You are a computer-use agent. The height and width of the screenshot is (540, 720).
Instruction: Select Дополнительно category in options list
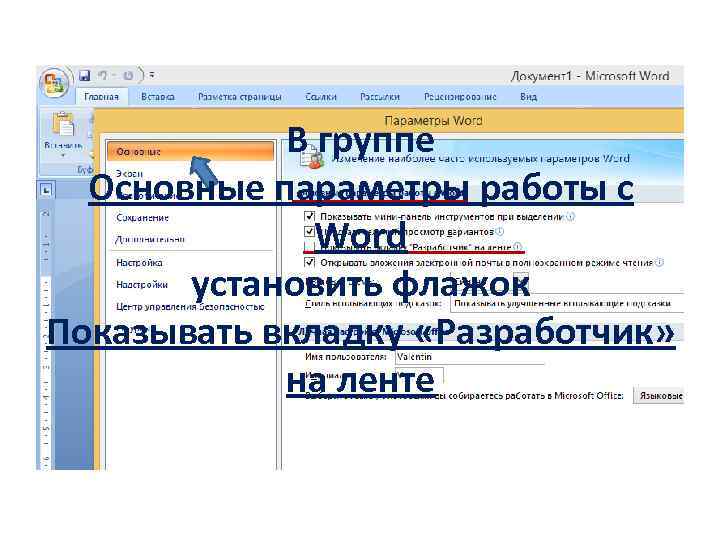point(190,239)
